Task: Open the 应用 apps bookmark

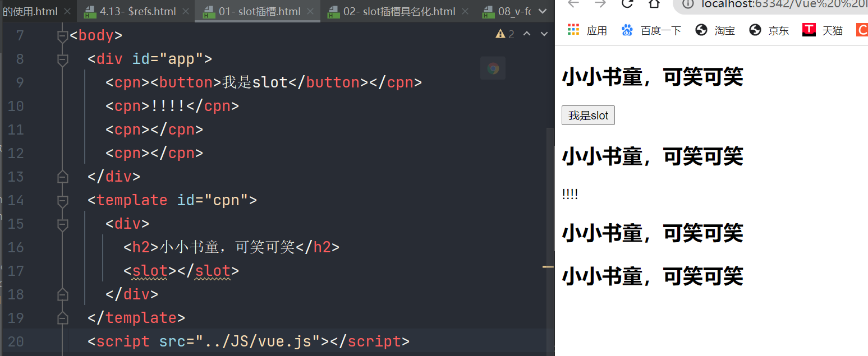Action: pos(587,30)
